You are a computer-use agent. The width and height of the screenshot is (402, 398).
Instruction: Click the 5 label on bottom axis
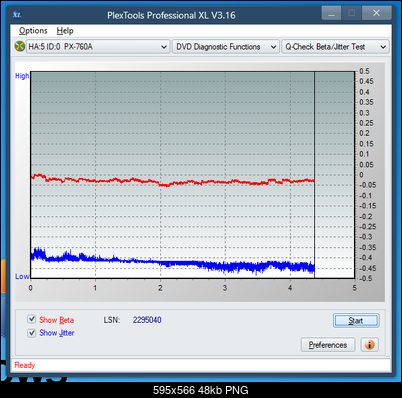[354, 288]
